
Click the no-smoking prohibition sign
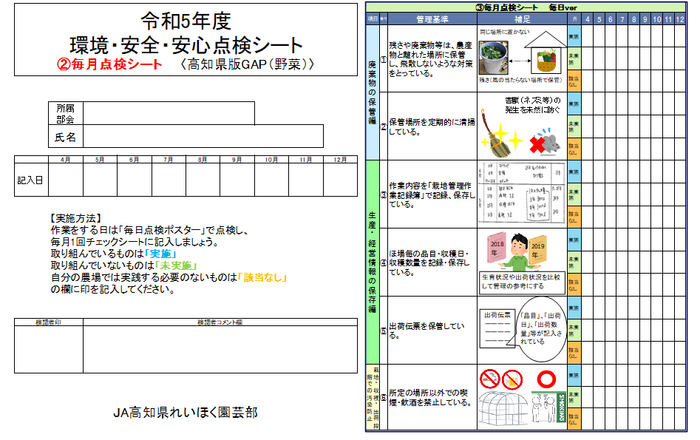[x=489, y=379]
